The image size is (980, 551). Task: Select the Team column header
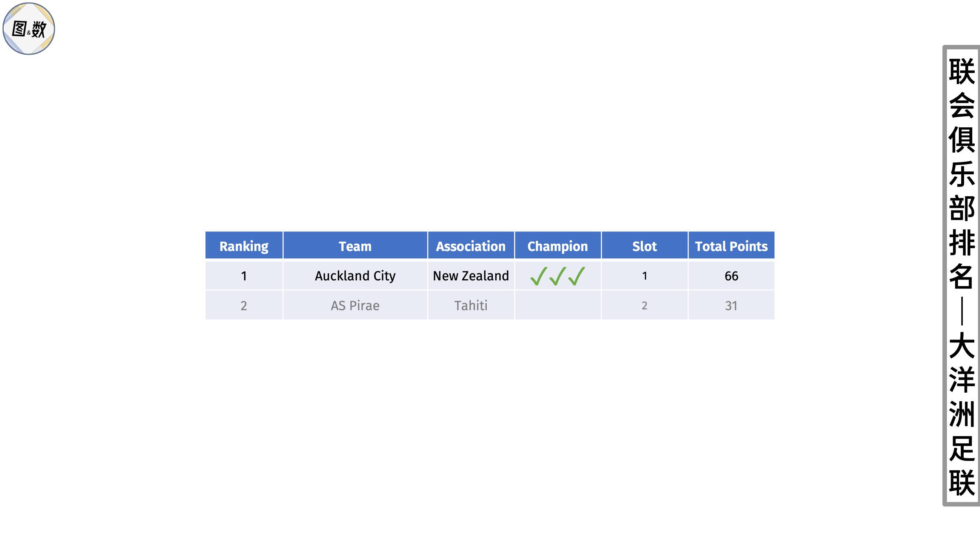(x=355, y=246)
